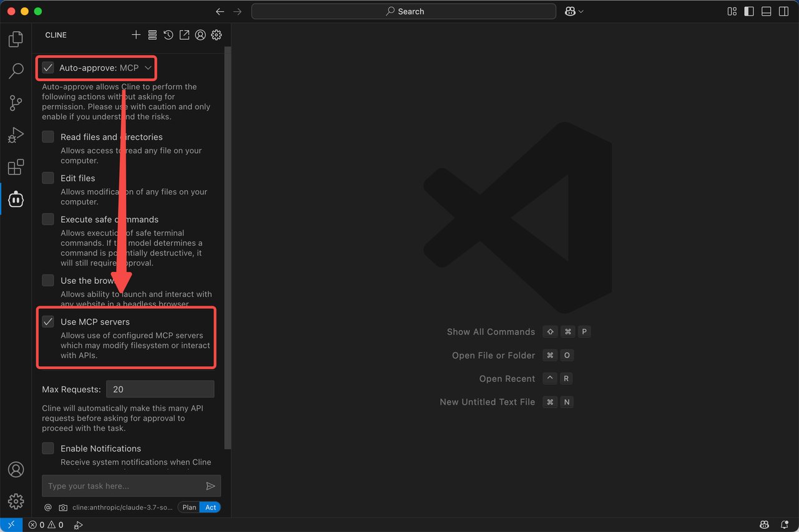
Task: Enable Read files and directories
Action: click(48, 137)
